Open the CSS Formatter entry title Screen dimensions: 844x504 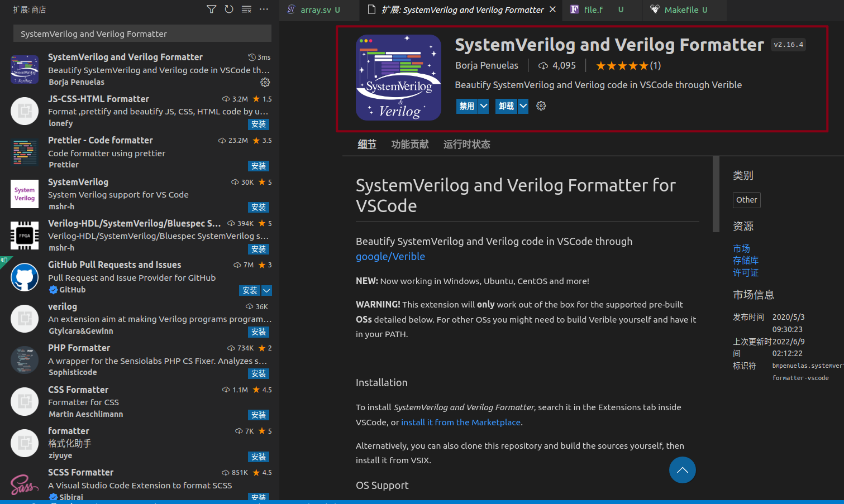coord(78,390)
